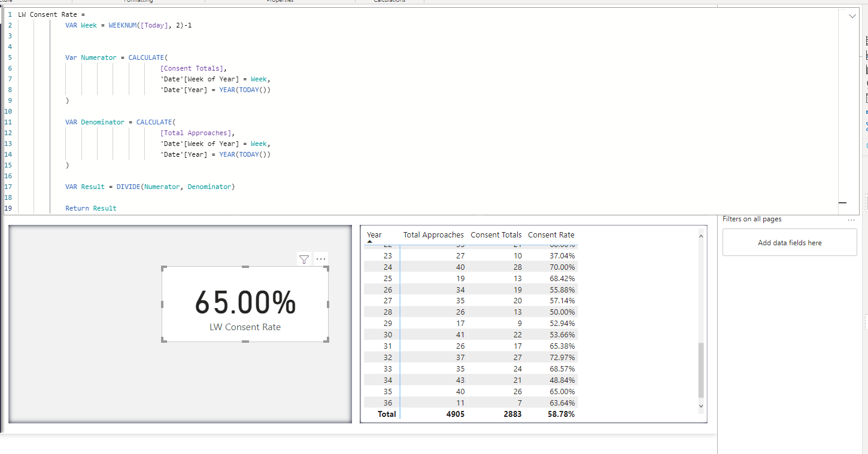Click the 72.97% consent rate cell
Viewport: 868px width, 454px height.
click(x=562, y=358)
